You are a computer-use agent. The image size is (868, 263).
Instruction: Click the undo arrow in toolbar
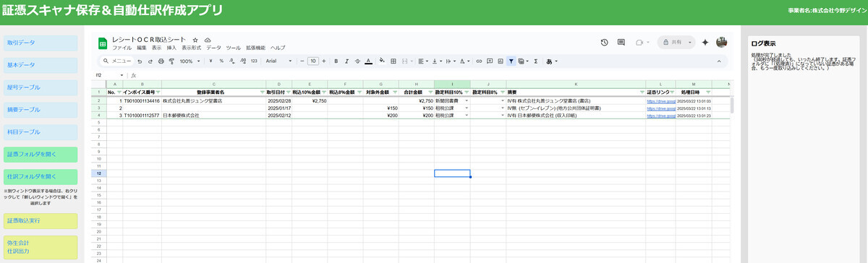(x=140, y=61)
